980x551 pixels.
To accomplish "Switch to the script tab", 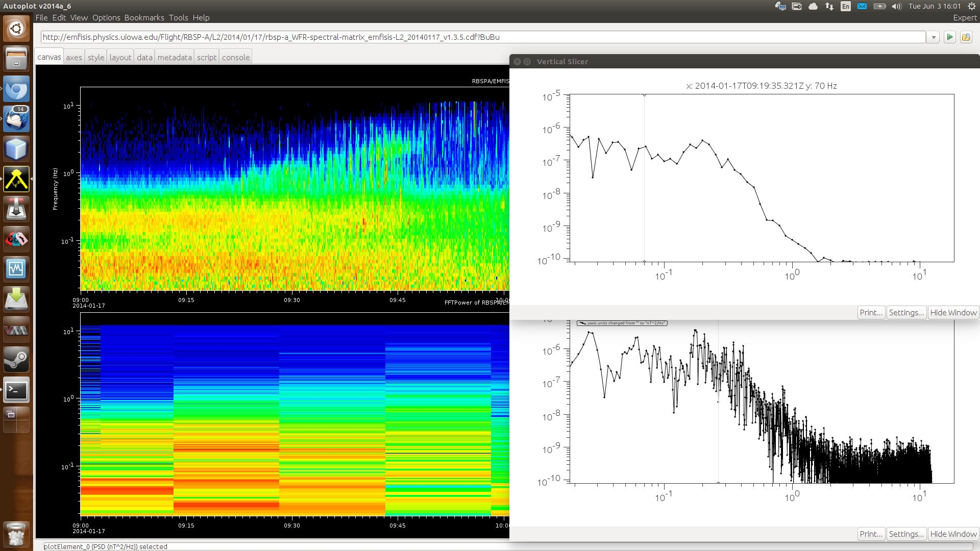I will pyautogui.click(x=207, y=57).
